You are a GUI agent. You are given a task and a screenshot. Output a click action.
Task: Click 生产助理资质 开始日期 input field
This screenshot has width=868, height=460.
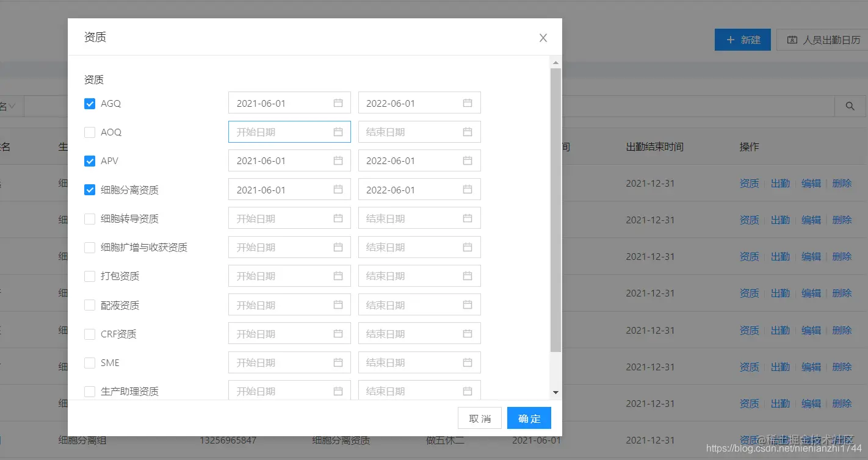coord(289,390)
